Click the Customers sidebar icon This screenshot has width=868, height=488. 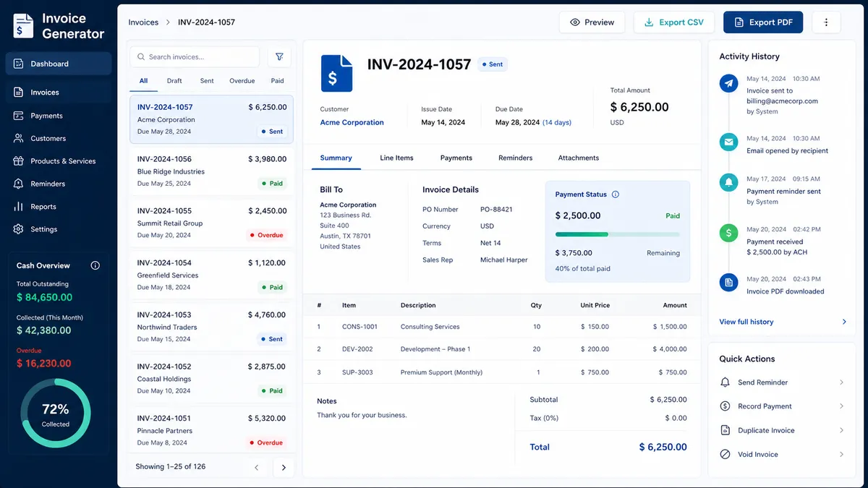[x=18, y=138]
